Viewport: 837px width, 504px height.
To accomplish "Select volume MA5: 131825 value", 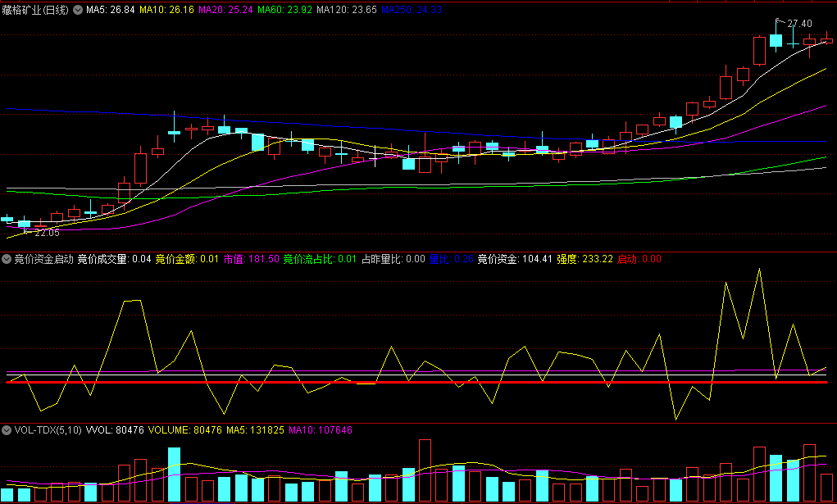I will click(x=255, y=429).
